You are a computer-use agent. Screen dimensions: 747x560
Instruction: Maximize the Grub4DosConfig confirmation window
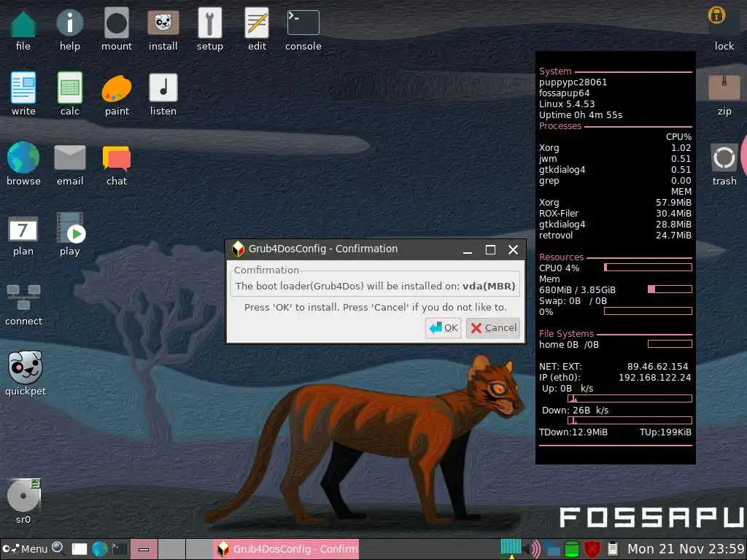pos(490,249)
